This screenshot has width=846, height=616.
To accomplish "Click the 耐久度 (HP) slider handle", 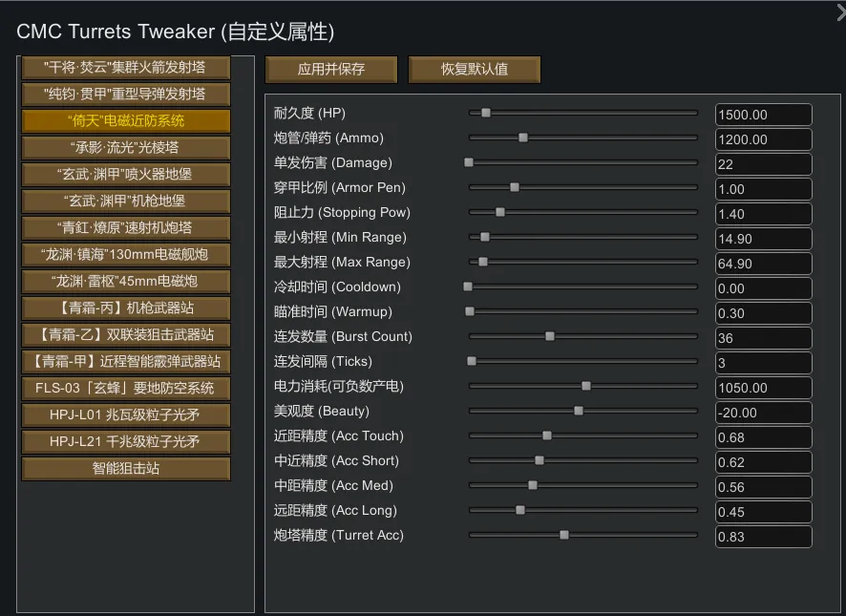I will coord(486,113).
